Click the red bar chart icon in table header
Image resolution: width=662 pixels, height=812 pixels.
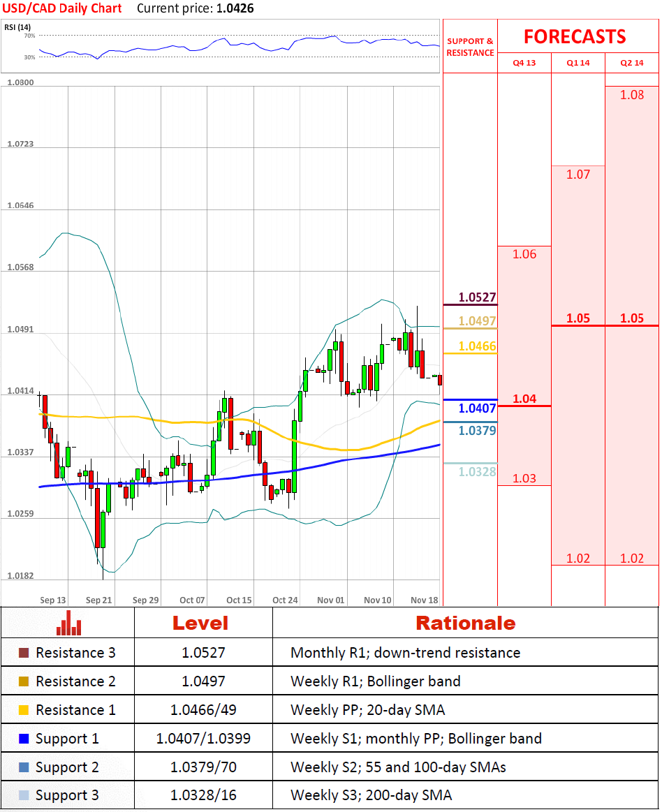point(68,623)
